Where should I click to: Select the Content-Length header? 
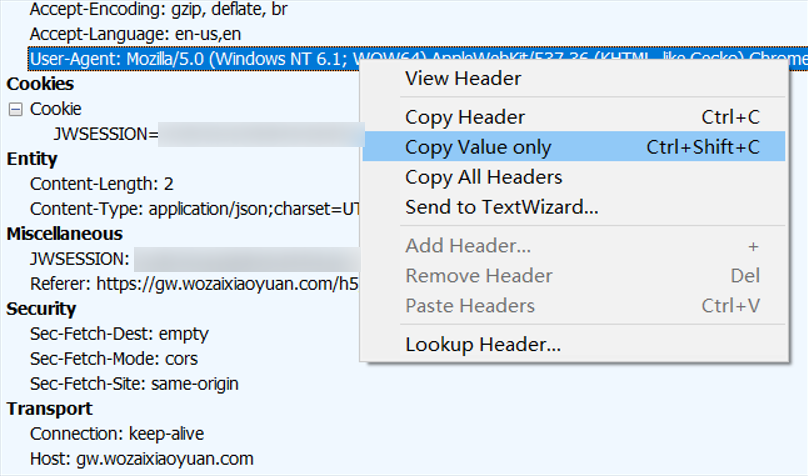click(x=101, y=184)
